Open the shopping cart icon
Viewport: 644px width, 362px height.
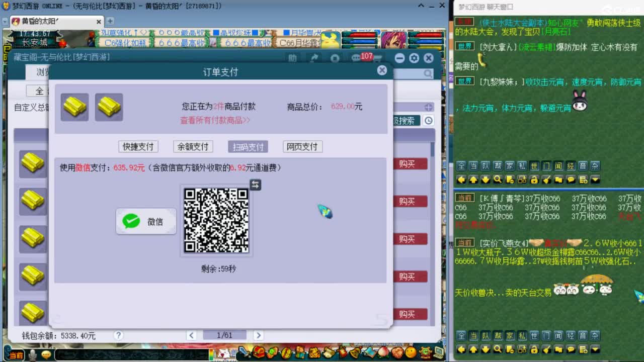377,58
